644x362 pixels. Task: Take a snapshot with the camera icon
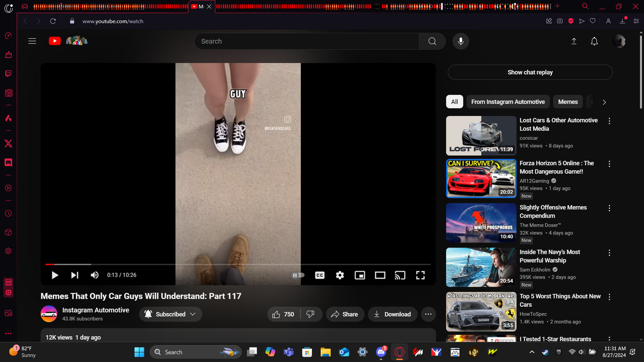[x=559, y=21]
